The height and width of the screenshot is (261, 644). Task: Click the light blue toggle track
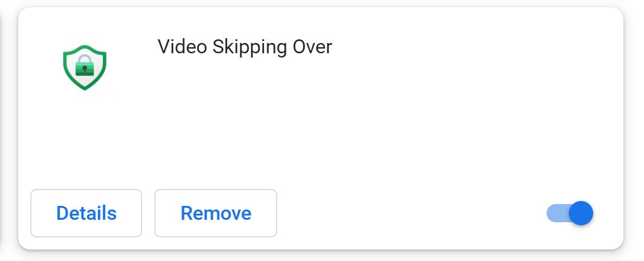pos(556,213)
